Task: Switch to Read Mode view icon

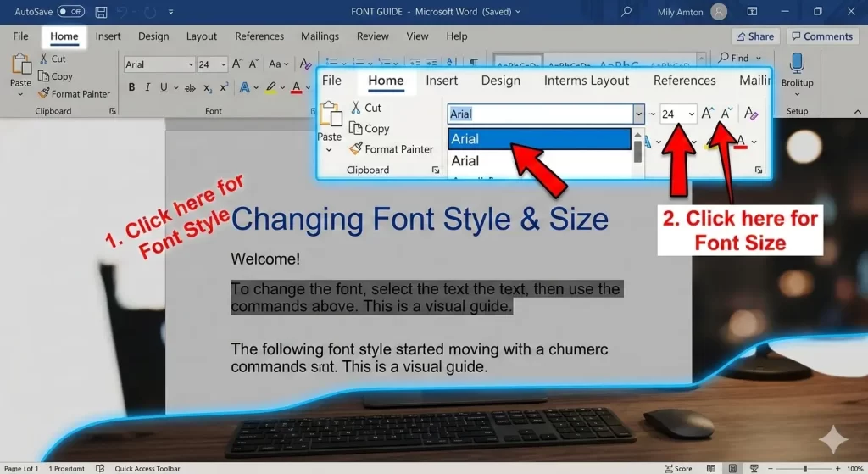Action: (711, 468)
